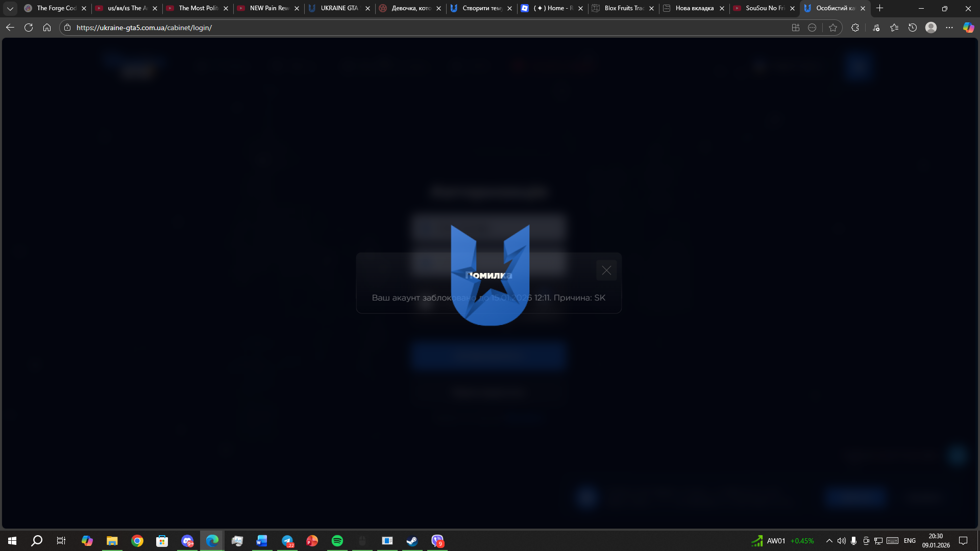Open Windows Search from taskbar

[37, 541]
